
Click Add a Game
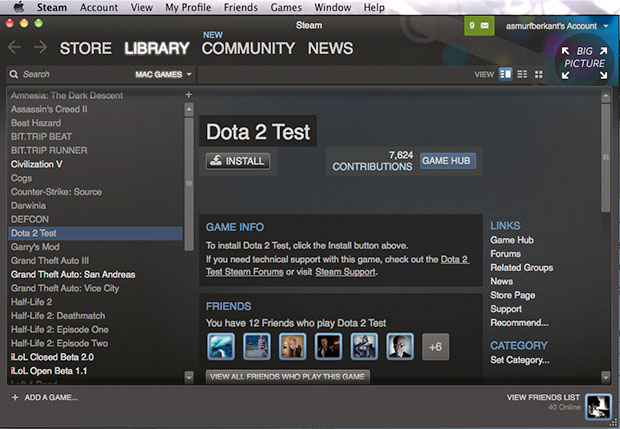tap(51, 397)
